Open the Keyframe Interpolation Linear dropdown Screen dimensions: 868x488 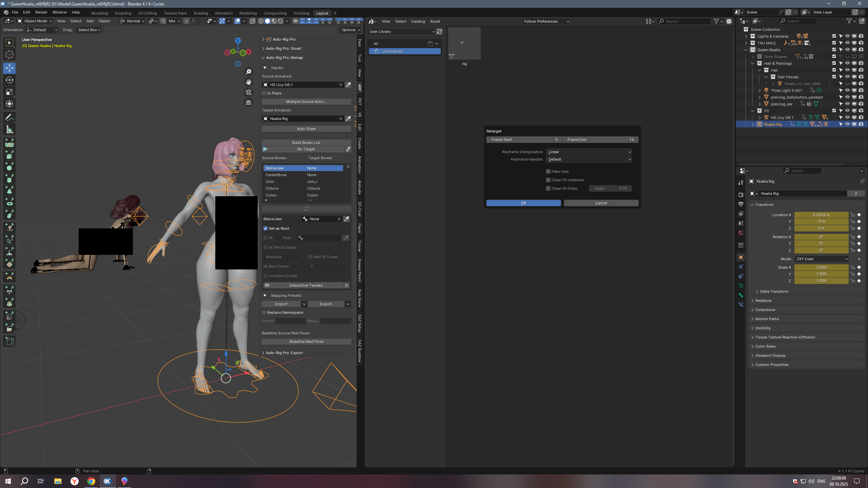pos(589,152)
